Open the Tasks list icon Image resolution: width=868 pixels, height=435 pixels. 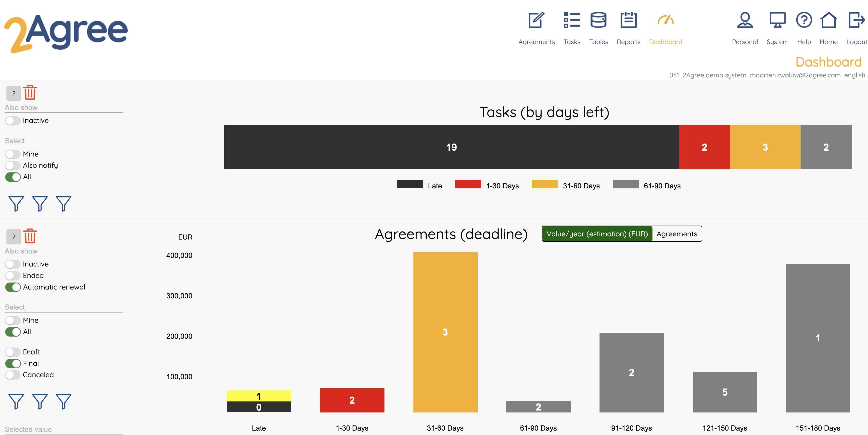coord(572,21)
